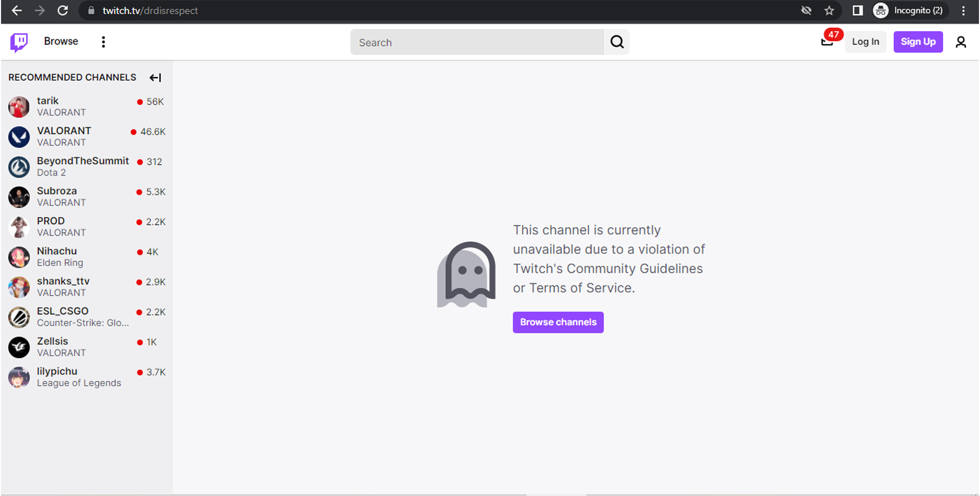Viewport: 980px width, 496px height.
Task: Collapse the Recommended Channels sidebar
Action: [155, 78]
